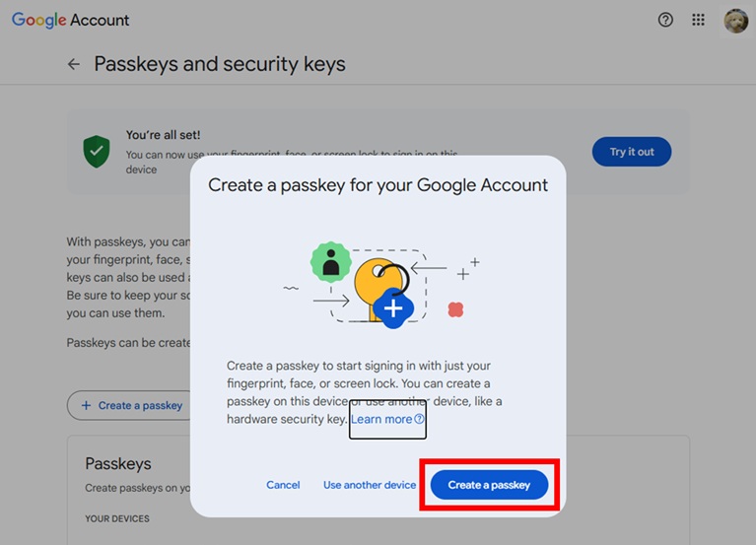Open the Learn more link
Image resolution: width=756 pixels, height=545 pixels.
[381, 419]
